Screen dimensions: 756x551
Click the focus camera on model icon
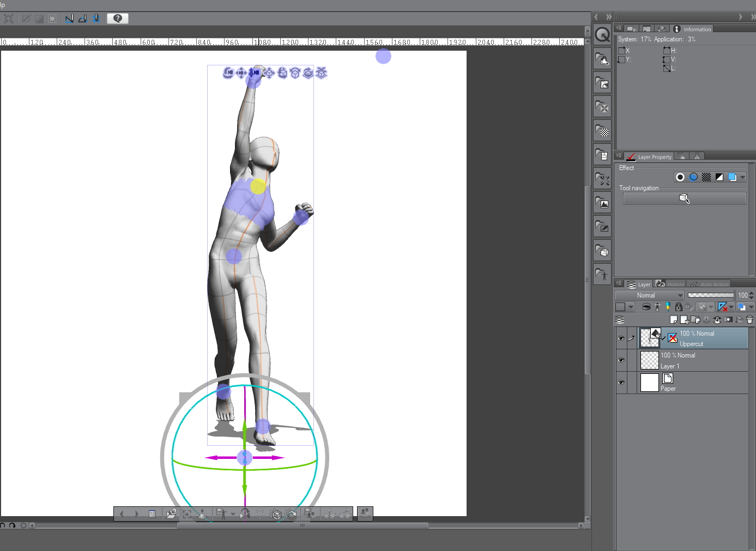(x=187, y=514)
